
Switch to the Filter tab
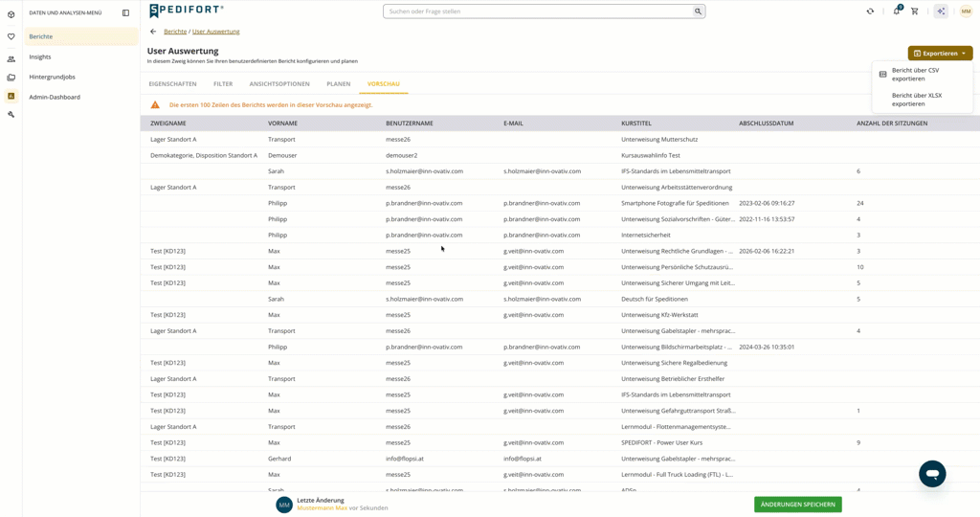[223, 83]
